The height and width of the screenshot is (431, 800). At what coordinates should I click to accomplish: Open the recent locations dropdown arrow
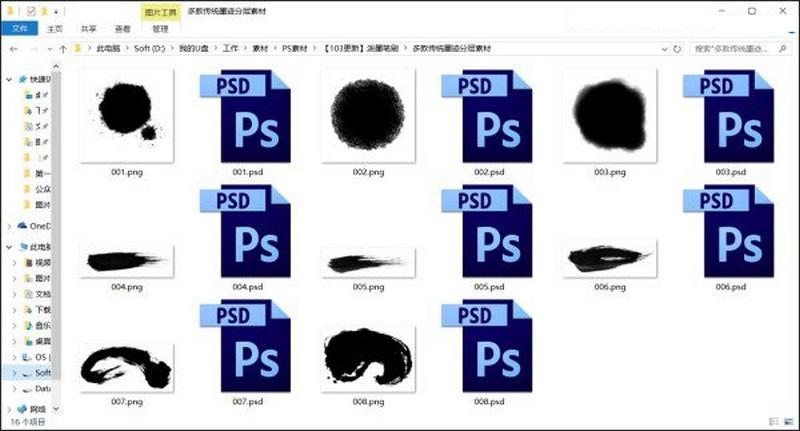49,49
